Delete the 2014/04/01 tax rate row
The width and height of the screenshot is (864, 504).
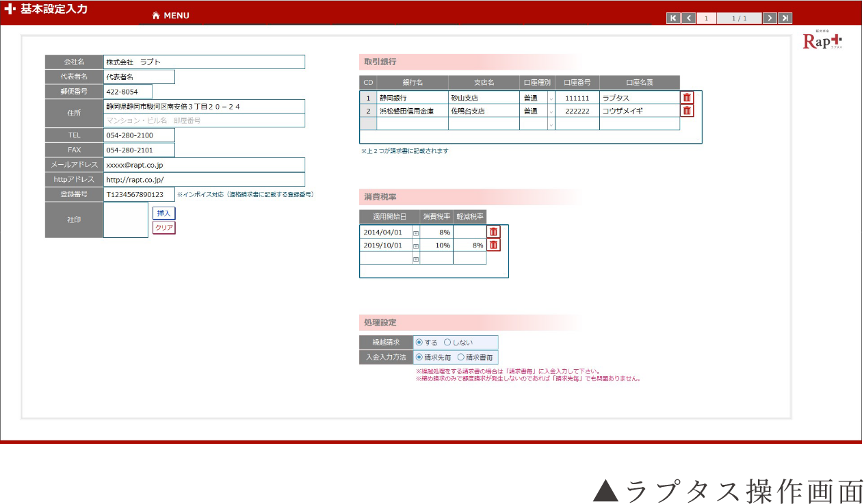[x=493, y=232]
